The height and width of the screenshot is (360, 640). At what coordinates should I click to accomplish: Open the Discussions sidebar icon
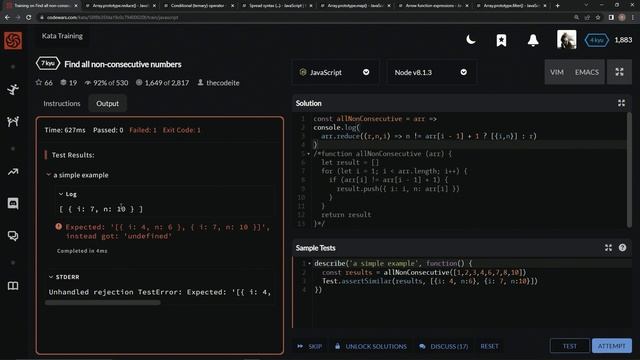click(x=13, y=236)
